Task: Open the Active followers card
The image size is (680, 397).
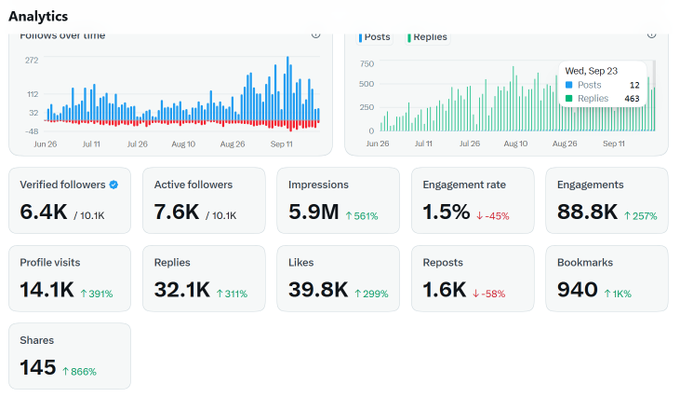Action: pos(204,200)
